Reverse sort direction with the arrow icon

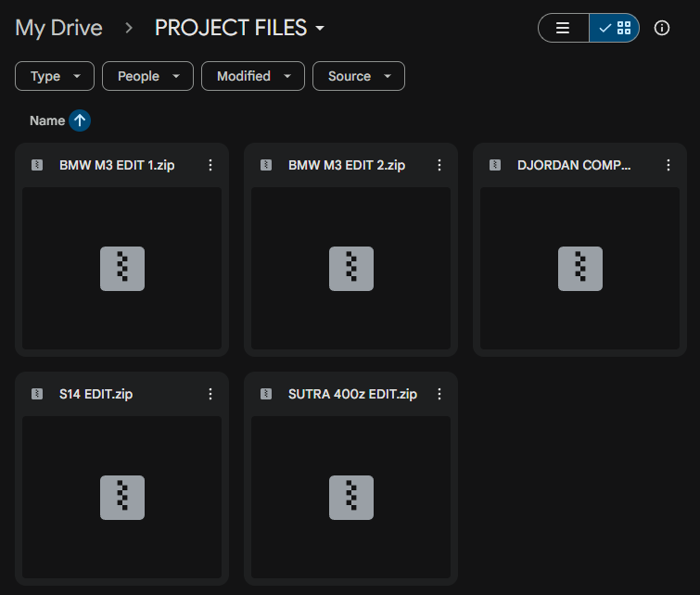click(x=80, y=120)
